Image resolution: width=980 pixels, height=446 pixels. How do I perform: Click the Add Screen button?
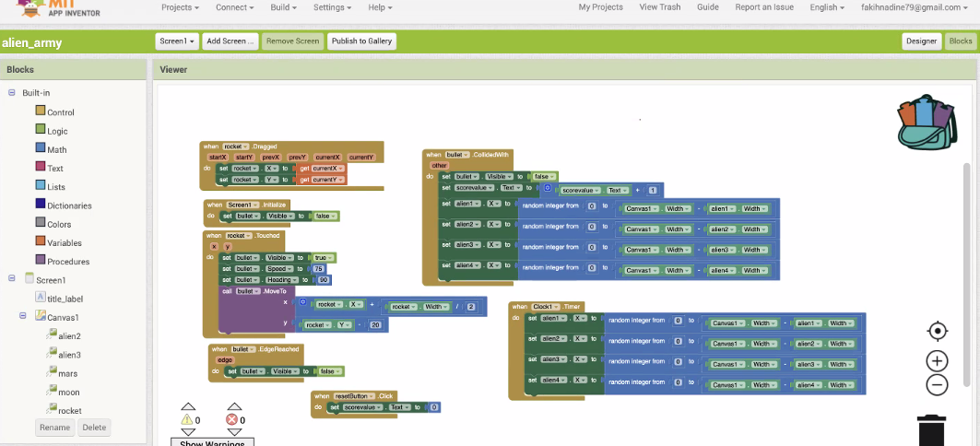point(230,41)
